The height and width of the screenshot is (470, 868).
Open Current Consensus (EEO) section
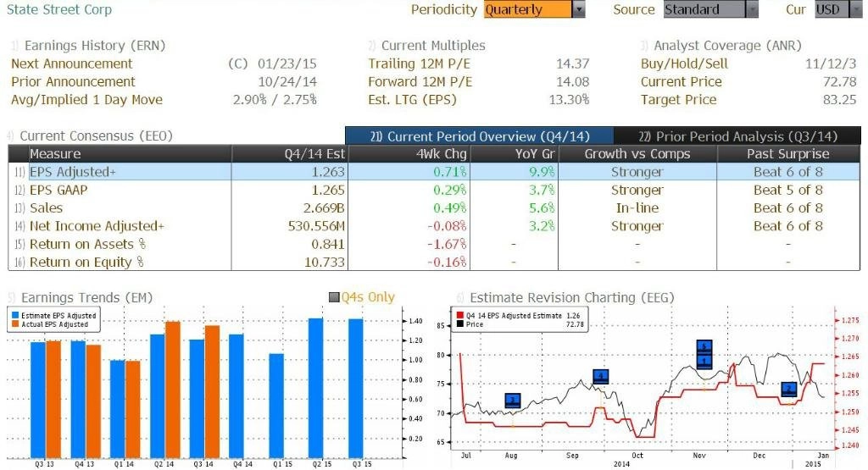97,136
